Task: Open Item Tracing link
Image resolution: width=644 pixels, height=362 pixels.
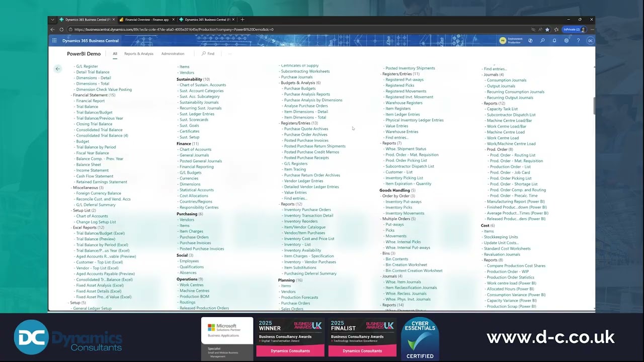Action: [295, 169]
